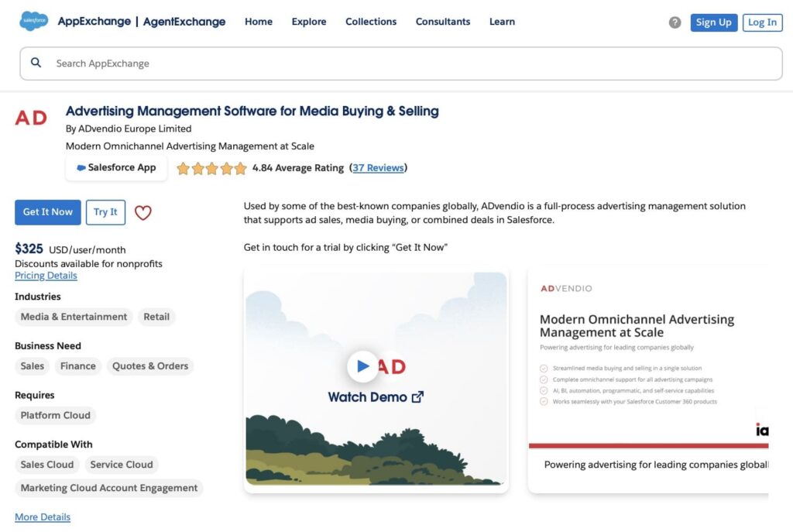Open the Pricing Details link
Viewport: 793px width, 532px height.
46,276
